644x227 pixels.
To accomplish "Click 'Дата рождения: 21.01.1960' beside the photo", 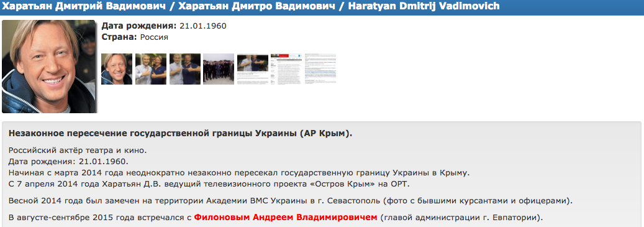I will 164,26.
